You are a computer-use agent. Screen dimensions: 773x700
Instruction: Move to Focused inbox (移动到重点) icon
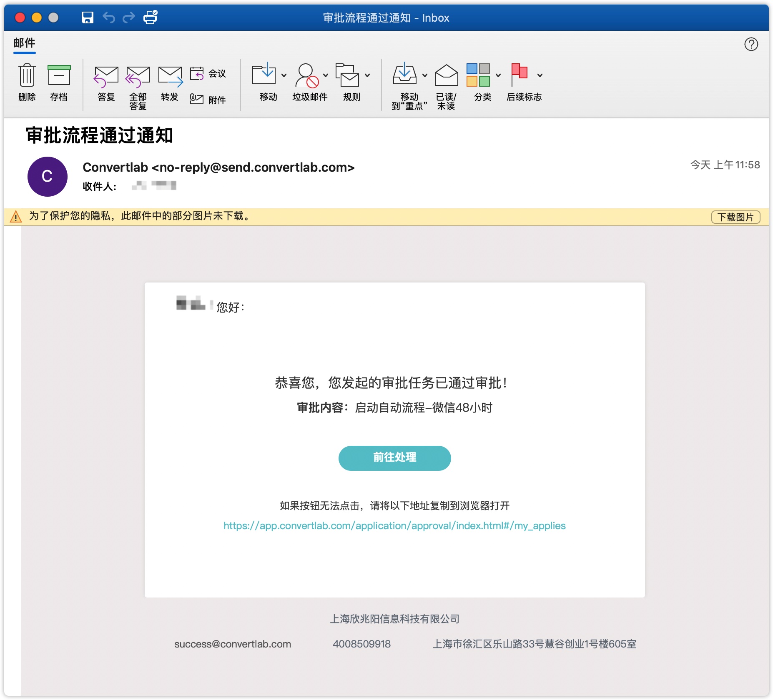coord(404,74)
